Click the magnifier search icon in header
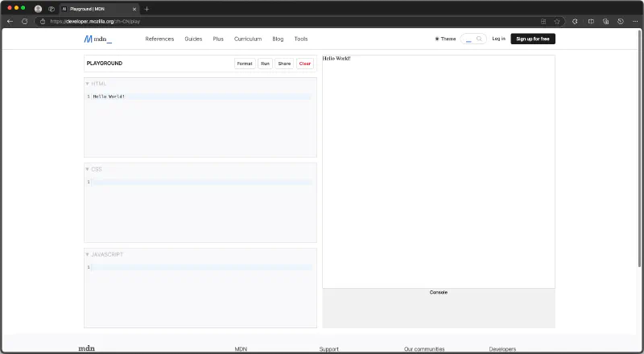Viewport: 644px width, 354px height. tap(479, 39)
